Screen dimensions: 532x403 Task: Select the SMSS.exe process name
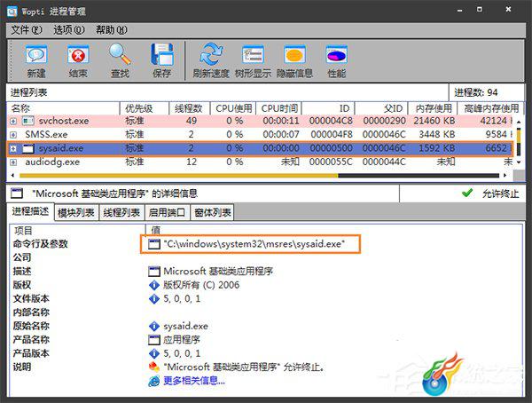point(46,135)
